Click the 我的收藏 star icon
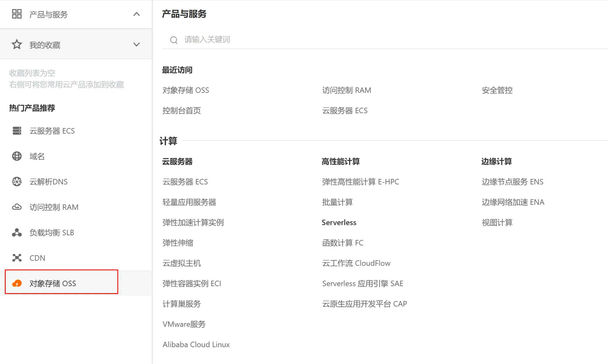This screenshot has width=608, height=364. (17, 45)
